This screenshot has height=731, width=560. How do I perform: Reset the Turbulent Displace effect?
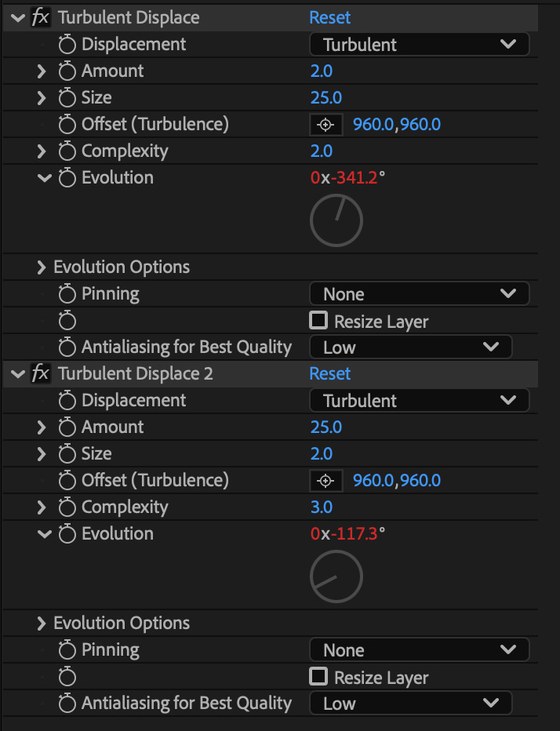pos(329,18)
